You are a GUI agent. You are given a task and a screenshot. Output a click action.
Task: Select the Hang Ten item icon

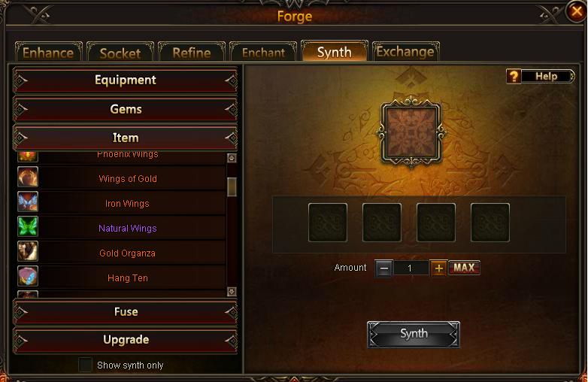28,276
